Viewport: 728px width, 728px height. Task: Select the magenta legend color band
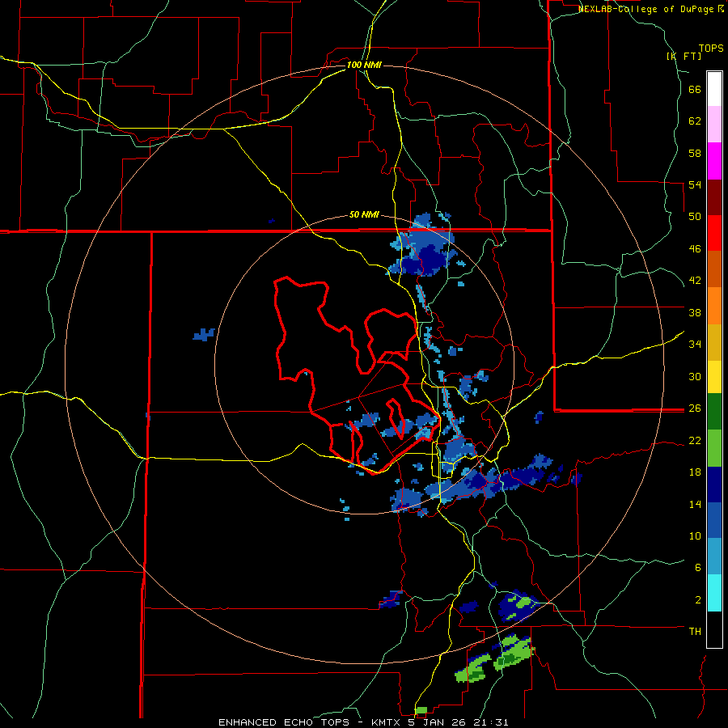(714, 161)
